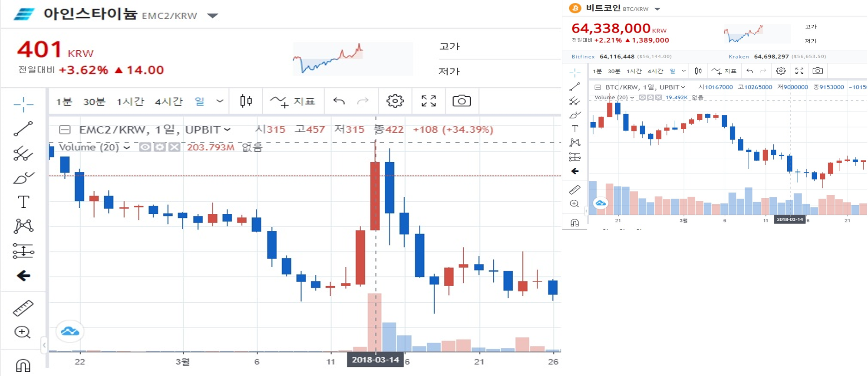Switch BTC chart to 30분 interval
Viewport: 868px width, 376px height.
tap(614, 71)
